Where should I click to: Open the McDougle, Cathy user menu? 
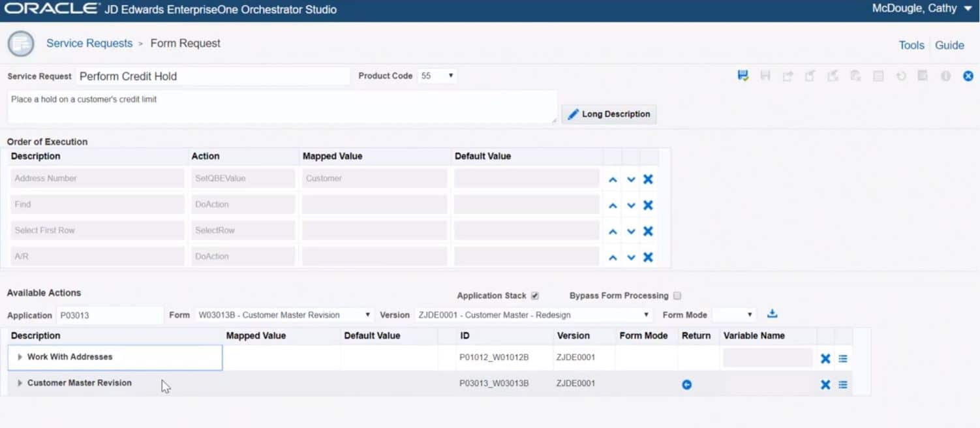coord(923,9)
